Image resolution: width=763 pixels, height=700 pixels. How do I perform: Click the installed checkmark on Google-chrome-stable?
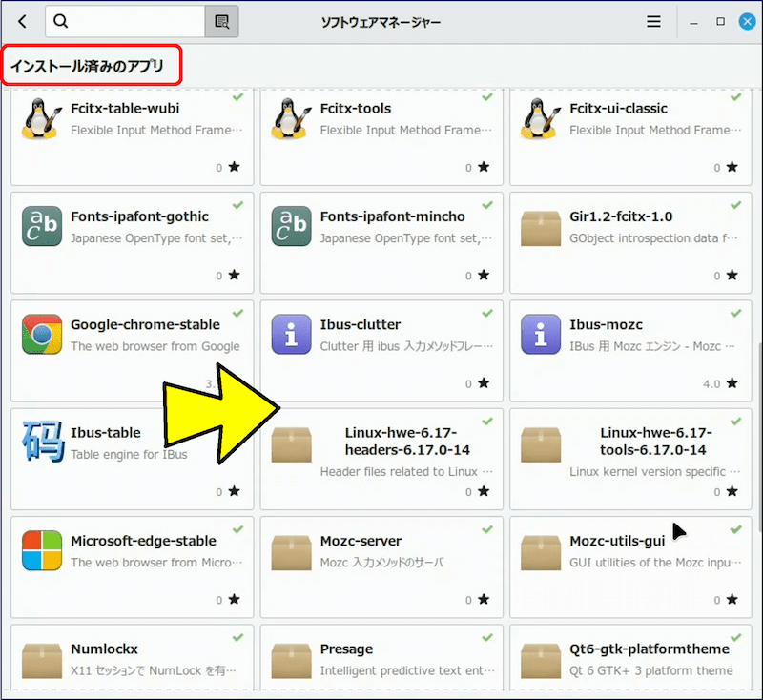click(237, 313)
